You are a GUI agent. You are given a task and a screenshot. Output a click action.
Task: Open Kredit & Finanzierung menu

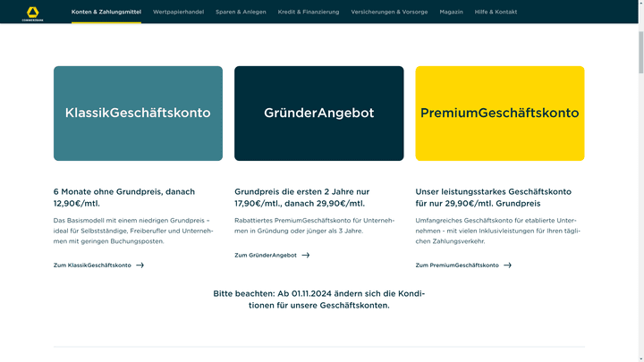(309, 12)
